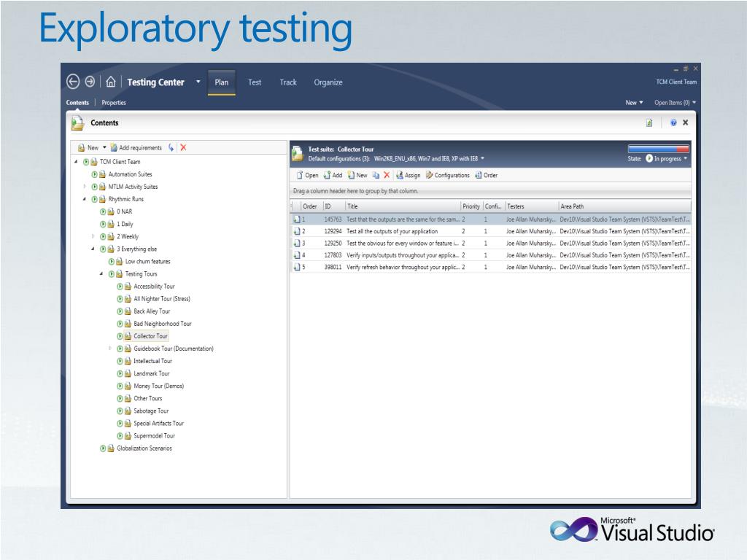Click the refresh arrow icon in tree toolbar
The image size is (747, 560).
(x=171, y=147)
